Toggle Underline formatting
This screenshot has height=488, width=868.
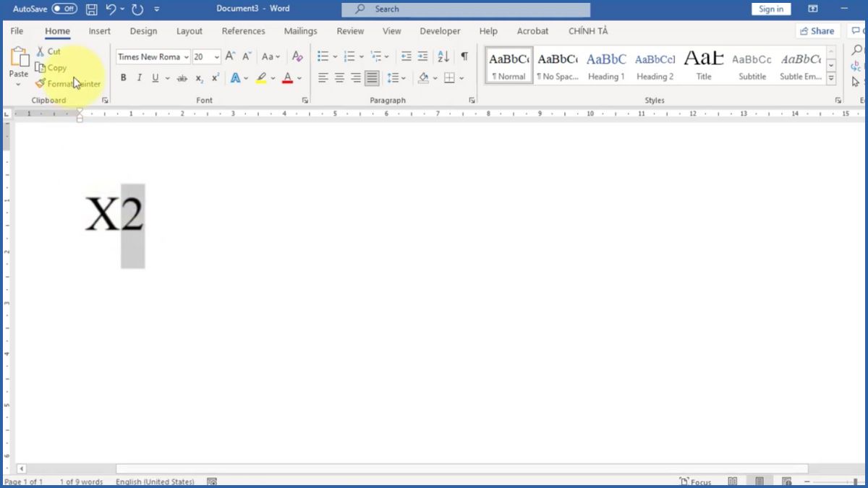(155, 78)
